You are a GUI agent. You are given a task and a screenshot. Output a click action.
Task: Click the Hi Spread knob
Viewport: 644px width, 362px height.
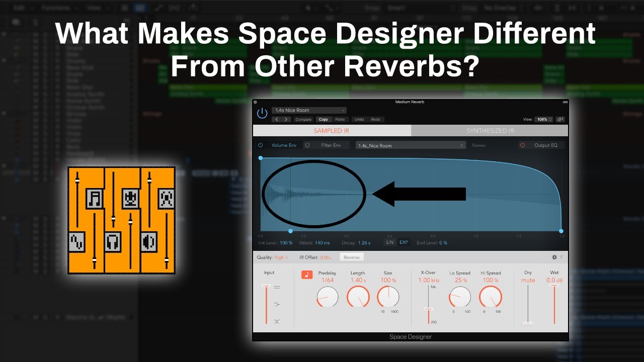pos(491,297)
